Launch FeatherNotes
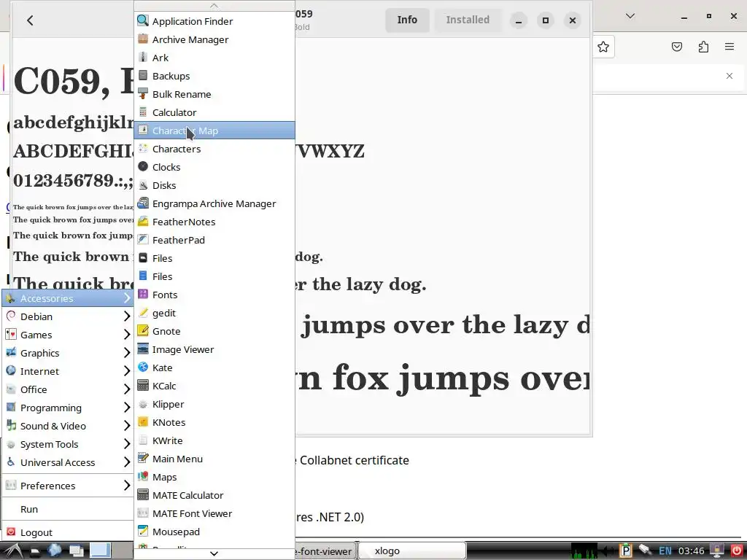Screen dimensions: 747x560 pos(214,222)
